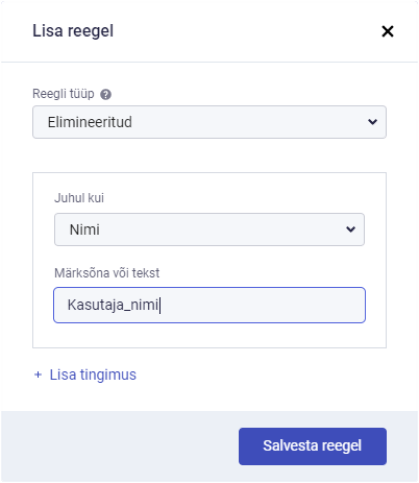Click the gray footer beside Salvesta reegel
This screenshot has height=483, width=419.
click(x=120, y=446)
